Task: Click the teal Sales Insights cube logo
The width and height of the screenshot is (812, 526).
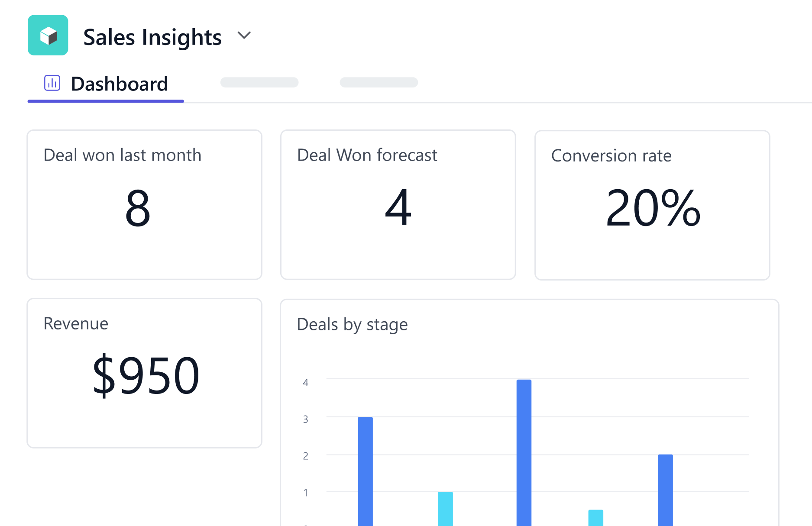Action: tap(48, 35)
